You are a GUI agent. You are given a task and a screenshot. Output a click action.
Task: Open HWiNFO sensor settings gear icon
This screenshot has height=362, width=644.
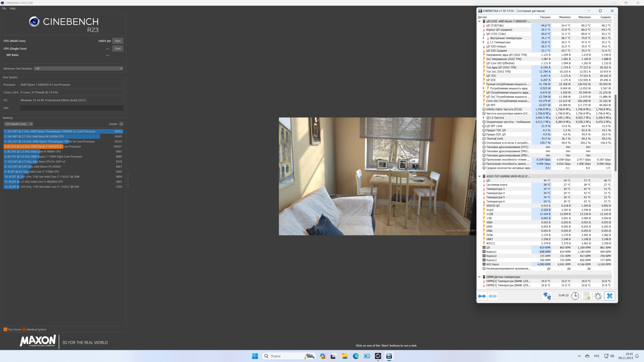(598, 296)
